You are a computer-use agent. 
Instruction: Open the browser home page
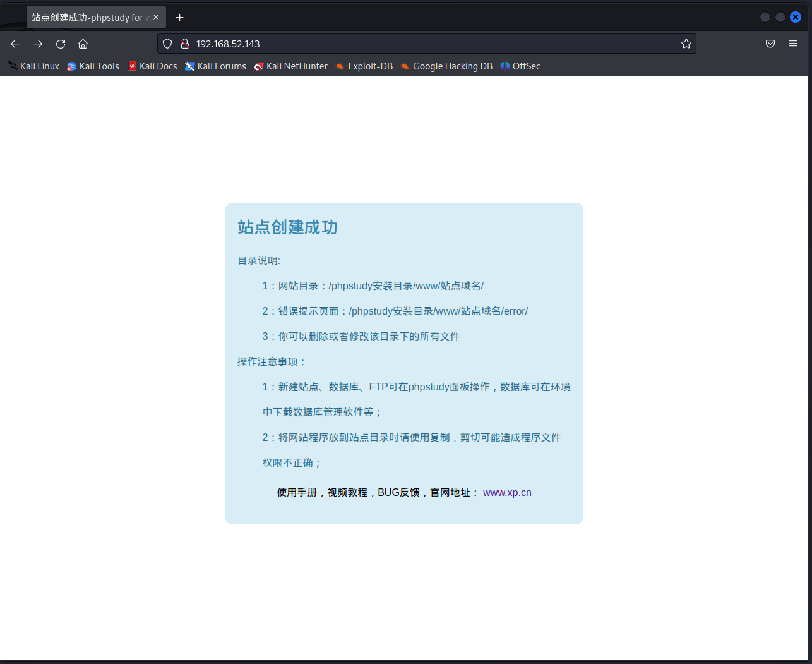(83, 44)
